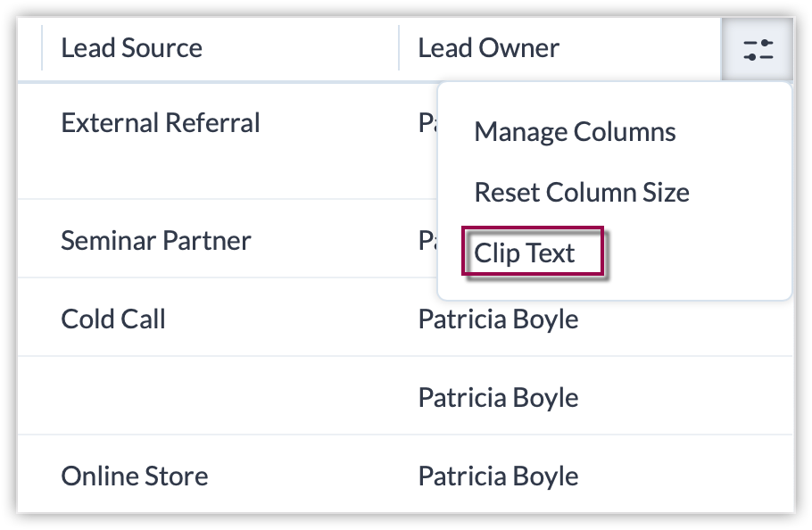Click partially hidden owner in Seminar Partner row
Screen dimensions: 812x530
point(427,240)
